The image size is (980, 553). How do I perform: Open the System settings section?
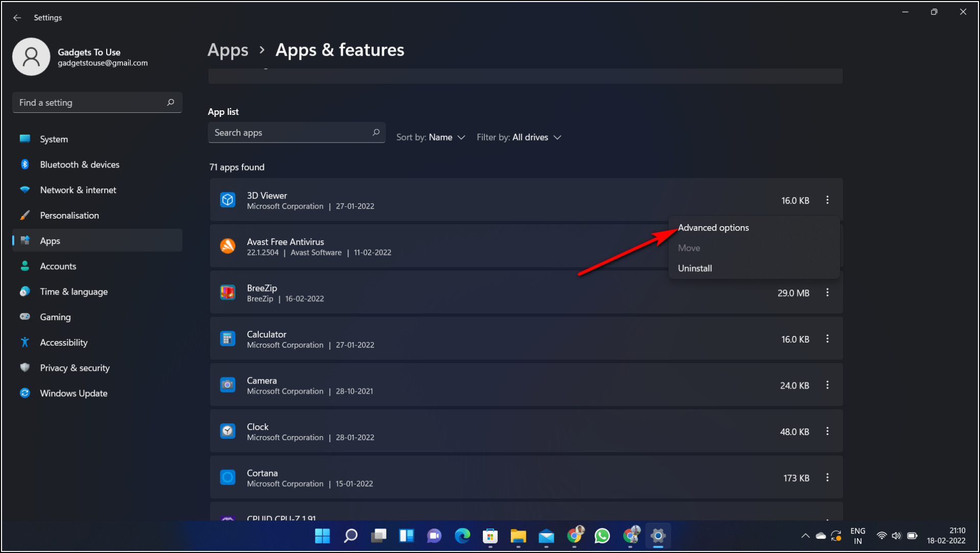(x=53, y=138)
